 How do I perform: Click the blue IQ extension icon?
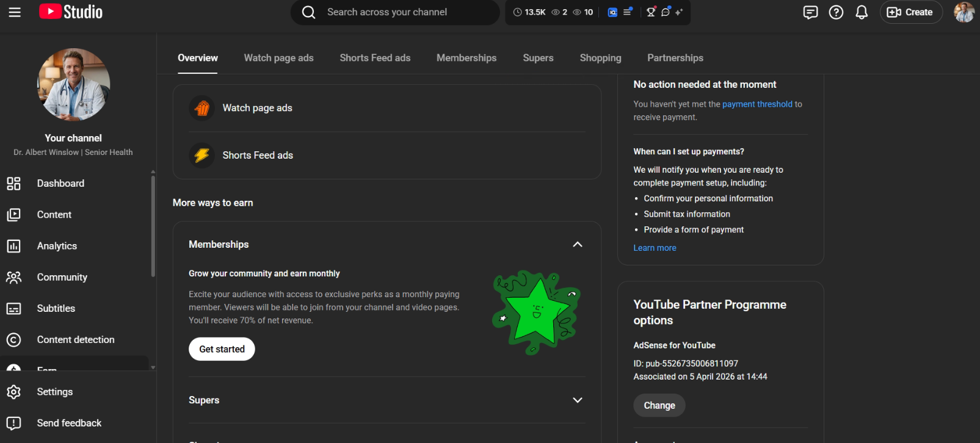(612, 12)
